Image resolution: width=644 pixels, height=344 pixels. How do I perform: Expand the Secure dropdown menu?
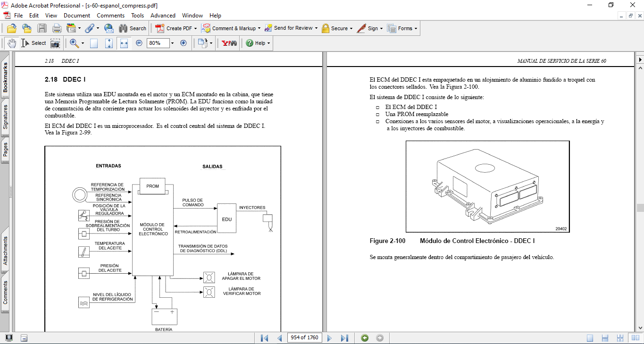[x=351, y=28]
